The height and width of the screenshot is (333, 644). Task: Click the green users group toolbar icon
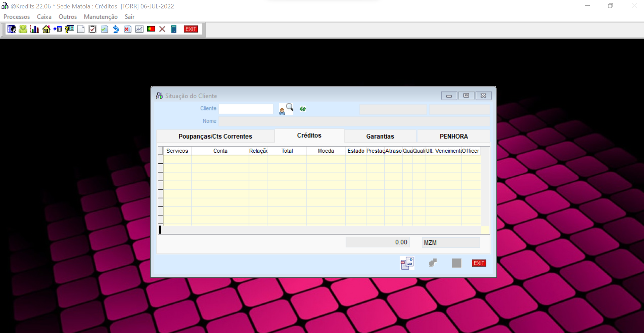23,29
